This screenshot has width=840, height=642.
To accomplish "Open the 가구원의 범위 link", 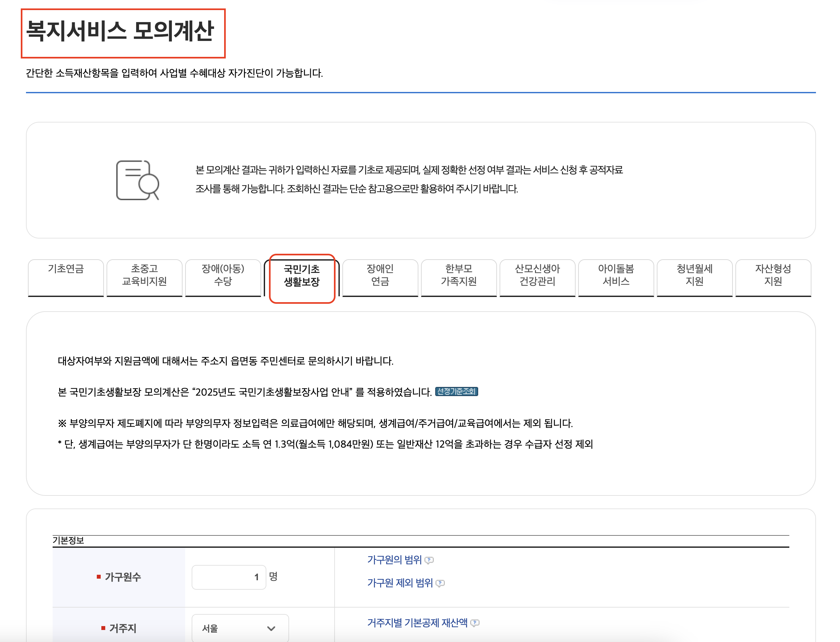I will (394, 560).
